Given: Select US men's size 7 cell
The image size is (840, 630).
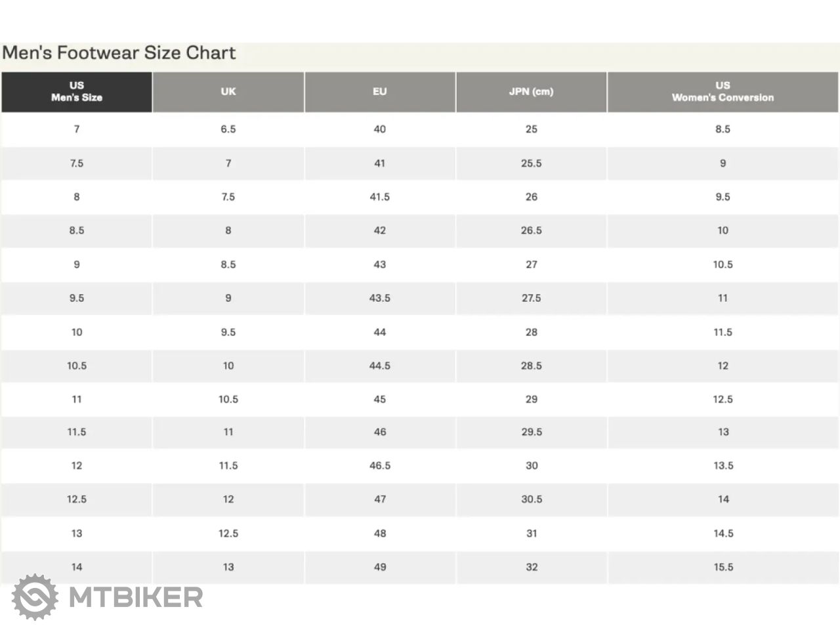Looking at the screenshot, I should point(77,129).
